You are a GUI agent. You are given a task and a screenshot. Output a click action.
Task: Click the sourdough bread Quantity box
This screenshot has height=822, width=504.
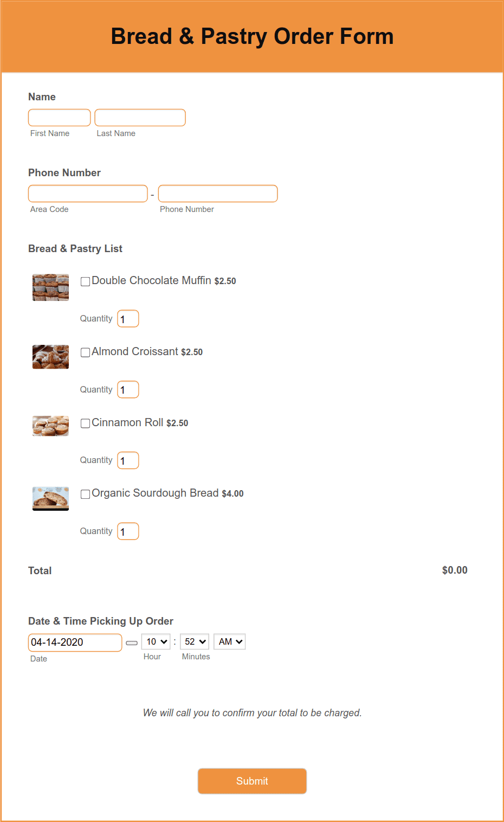(x=128, y=531)
